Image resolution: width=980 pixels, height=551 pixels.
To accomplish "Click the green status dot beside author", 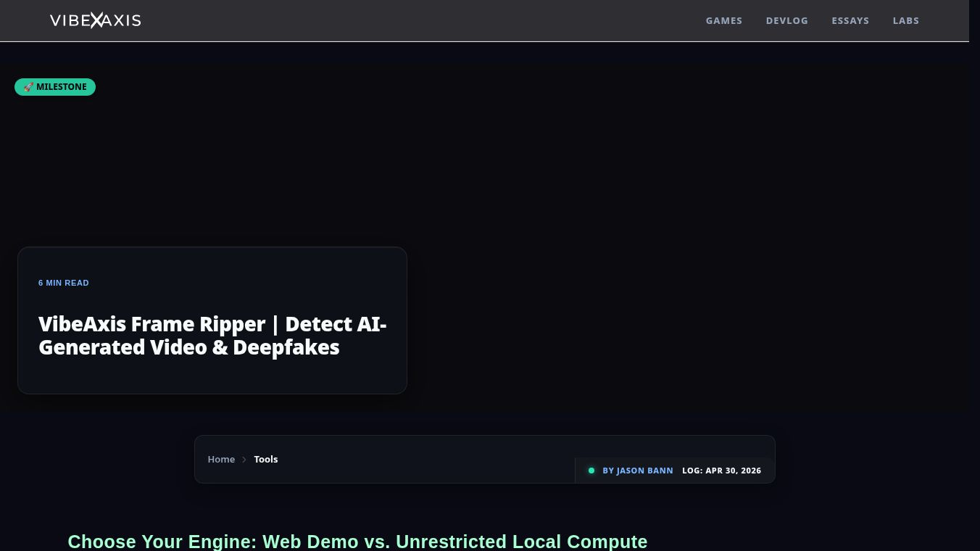I will [x=591, y=471].
